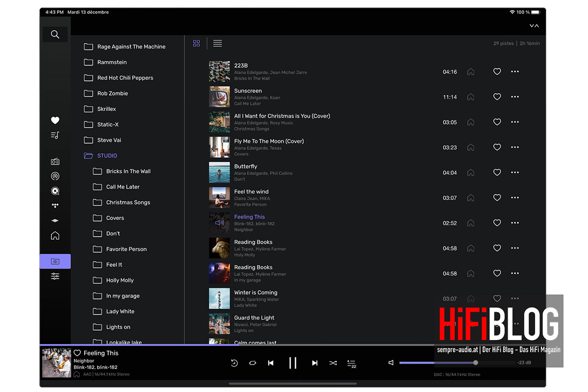
Task: Open the Bricks In The Wall subfolder
Action: coord(122,171)
